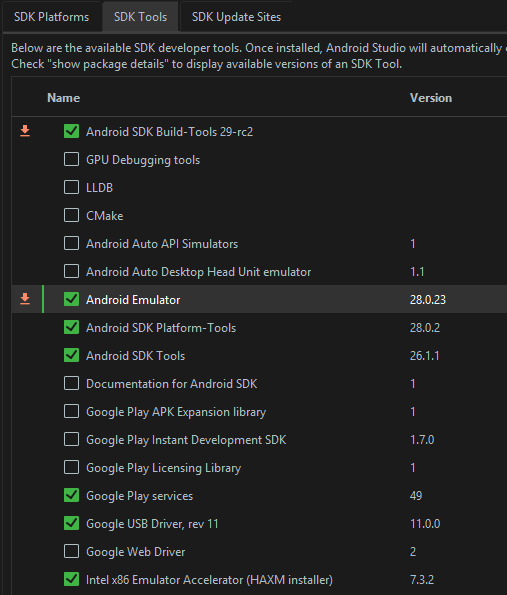This screenshot has width=507, height=595.
Task: Enable the GPU Debugging tools checkbox
Action: 71,159
